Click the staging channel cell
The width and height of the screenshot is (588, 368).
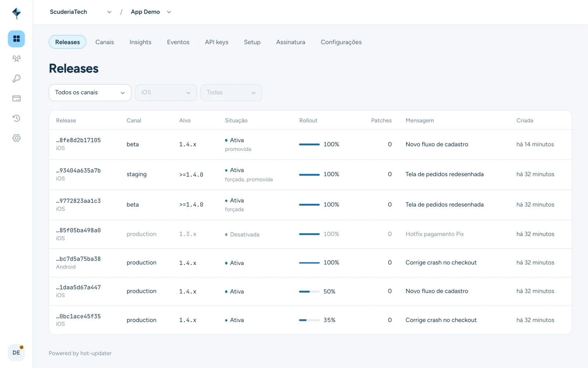137,174
